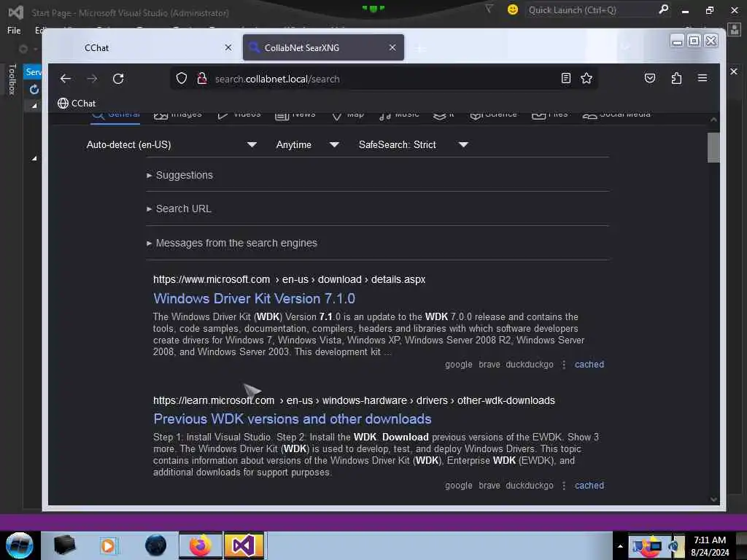747x560 pixels.
Task: Click the Visual Studio notifications filter icon
Action: click(x=488, y=9)
